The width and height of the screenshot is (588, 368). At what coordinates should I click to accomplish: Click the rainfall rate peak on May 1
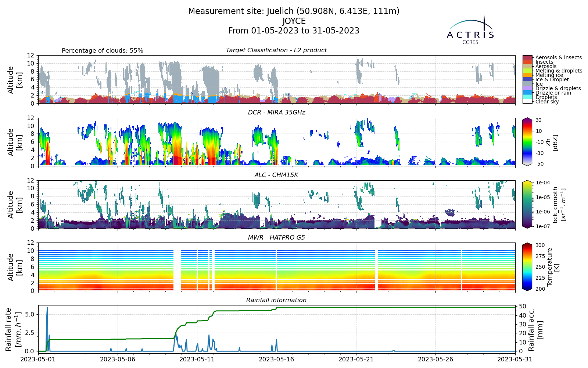click(47, 308)
